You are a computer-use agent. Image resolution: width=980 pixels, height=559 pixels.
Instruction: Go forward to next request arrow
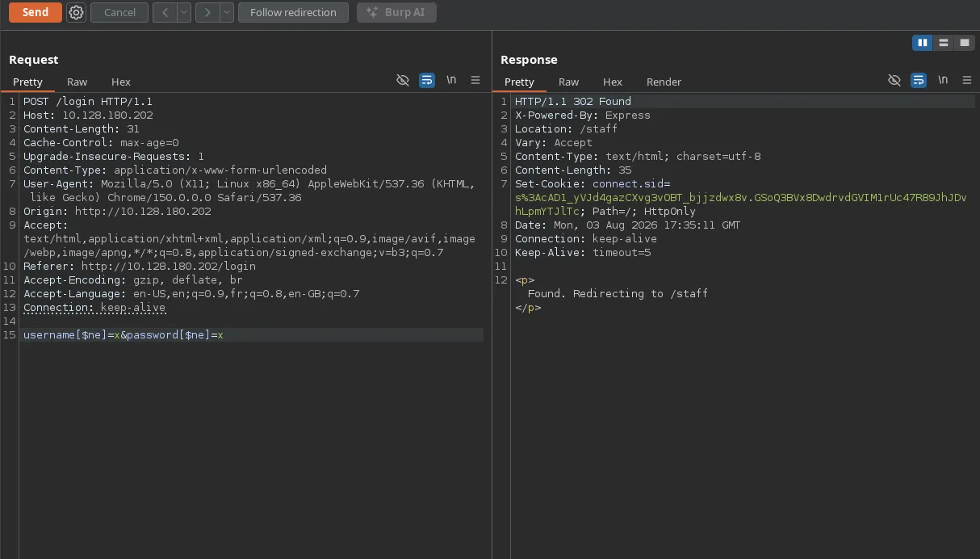207,12
